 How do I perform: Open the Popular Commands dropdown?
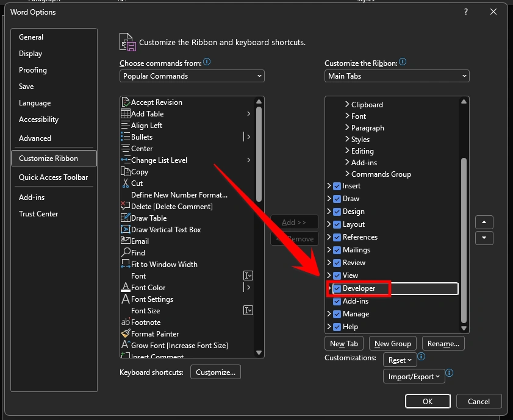[x=192, y=76]
